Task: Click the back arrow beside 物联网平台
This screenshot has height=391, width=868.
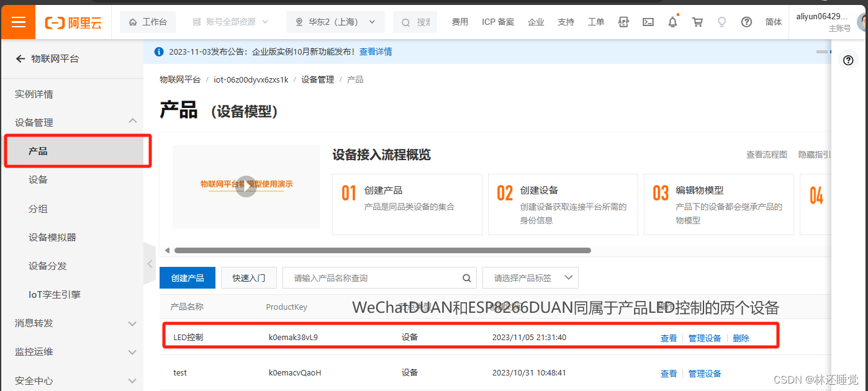Action: click(x=20, y=58)
